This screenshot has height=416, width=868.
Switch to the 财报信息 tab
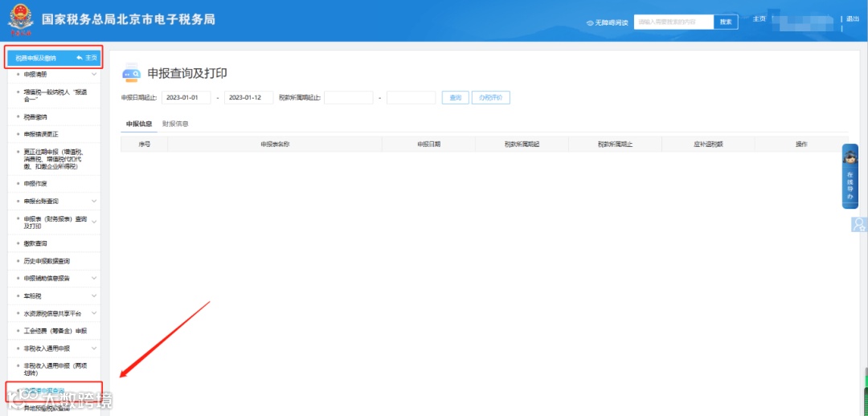click(x=175, y=124)
